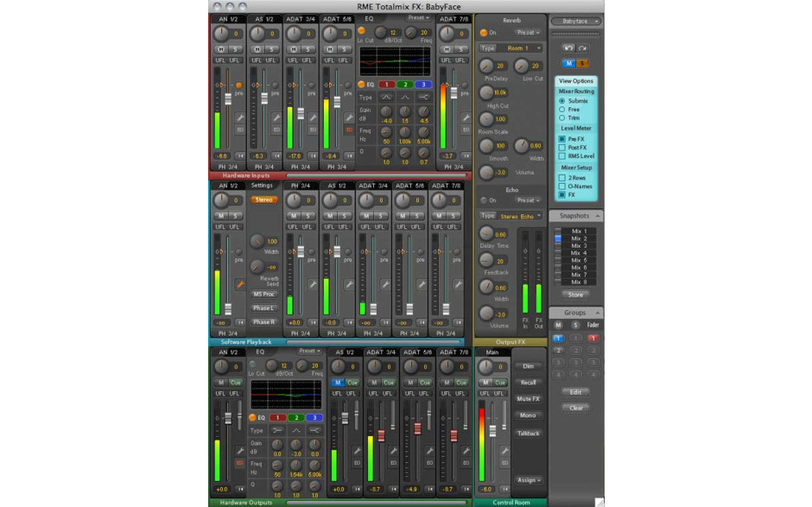Open wrench settings on Software Playback ADAT 5/6
The height and width of the screenshot is (507, 812).
(422, 284)
